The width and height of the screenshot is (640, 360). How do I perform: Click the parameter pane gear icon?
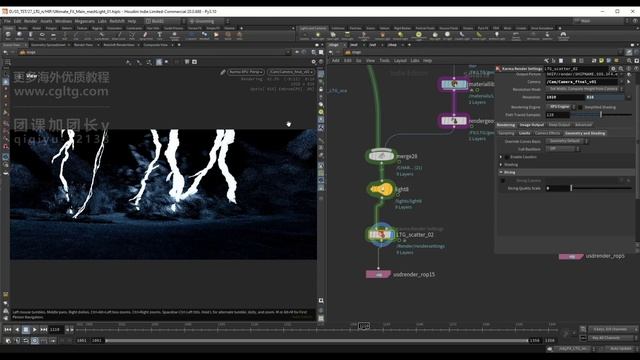[613, 69]
